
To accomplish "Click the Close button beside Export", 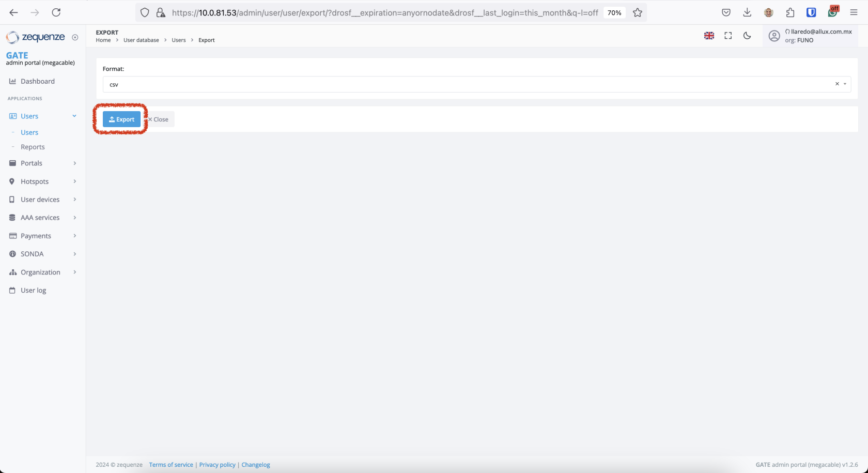I will pyautogui.click(x=159, y=119).
